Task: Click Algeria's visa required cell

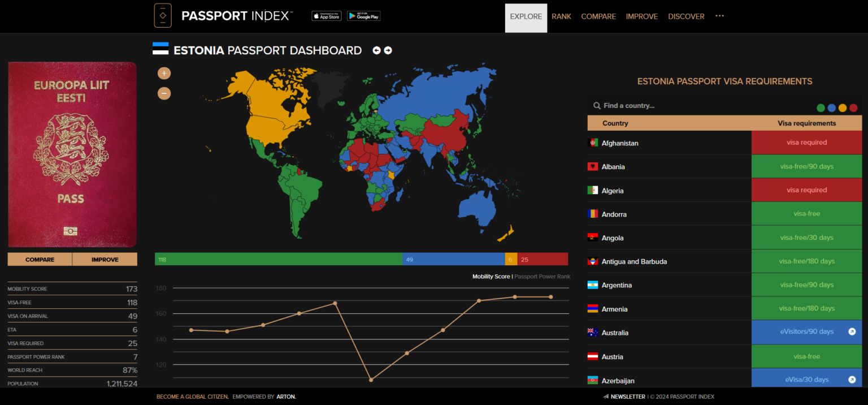Action: [x=807, y=190]
